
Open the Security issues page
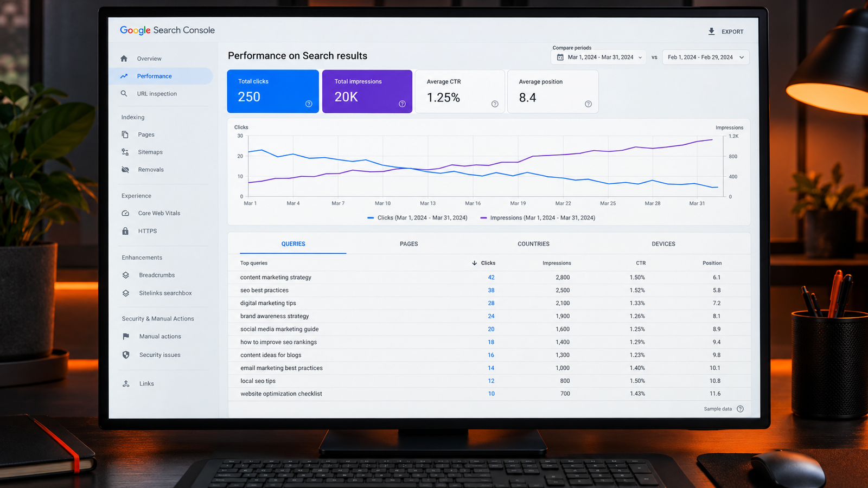pos(159,355)
